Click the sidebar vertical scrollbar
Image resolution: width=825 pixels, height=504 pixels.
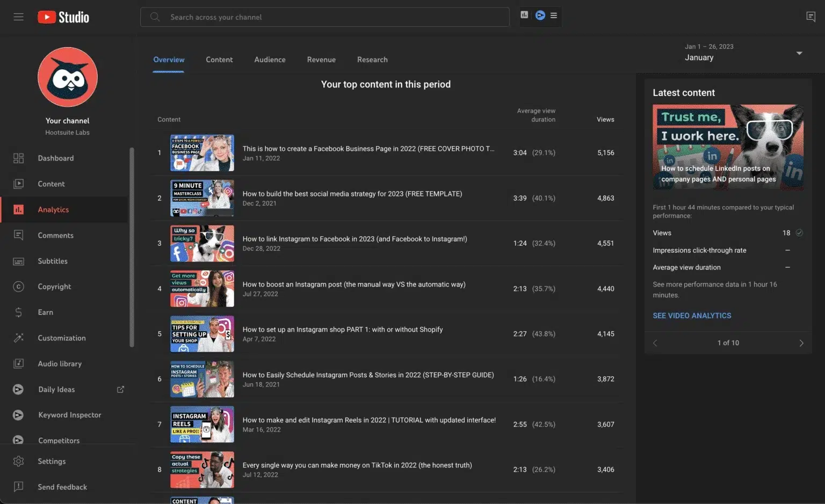[132, 247]
